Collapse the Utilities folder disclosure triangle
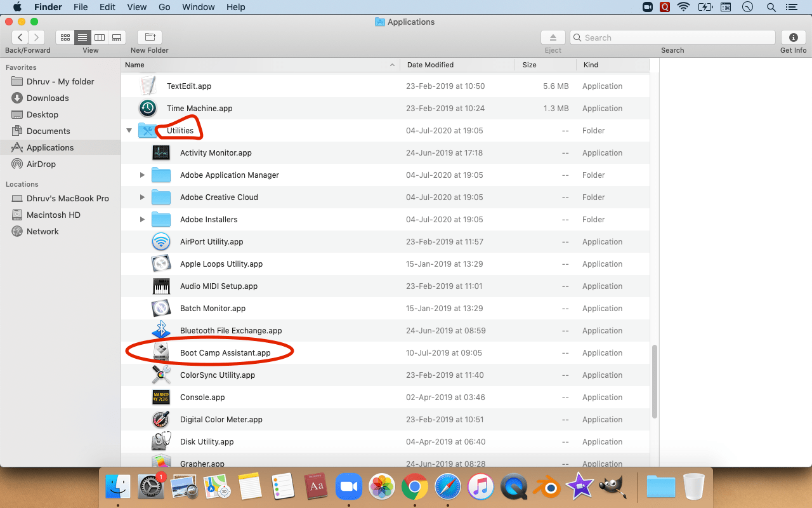 pos(129,131)
